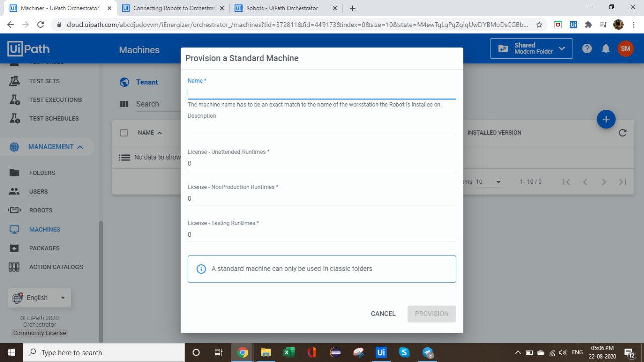Open Test Executions in sidebar
This screenshot has height=362, width=644.
(x=55, y=100)
